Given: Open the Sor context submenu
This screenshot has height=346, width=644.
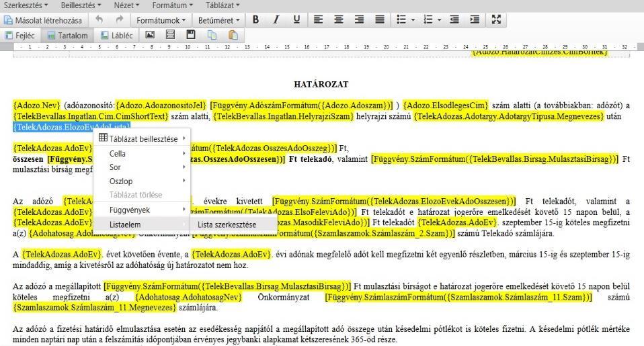Looking at the screenshot, I should point(142,167).
